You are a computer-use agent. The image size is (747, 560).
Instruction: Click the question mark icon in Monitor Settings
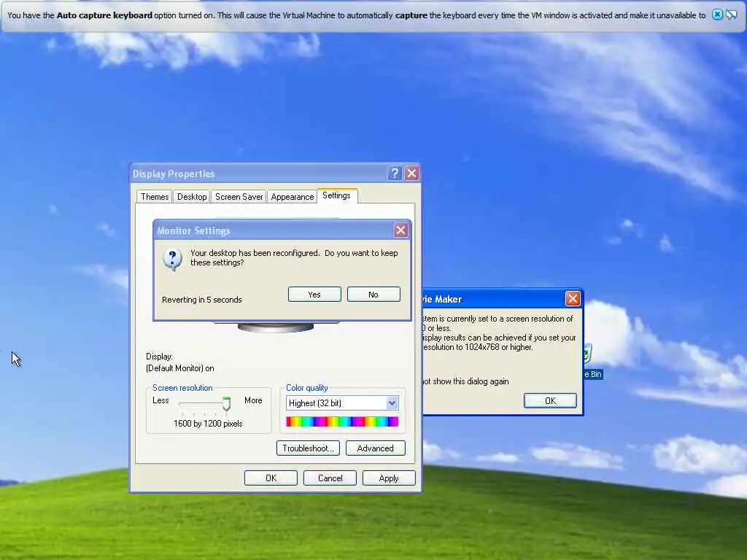[x=172, y=260]
